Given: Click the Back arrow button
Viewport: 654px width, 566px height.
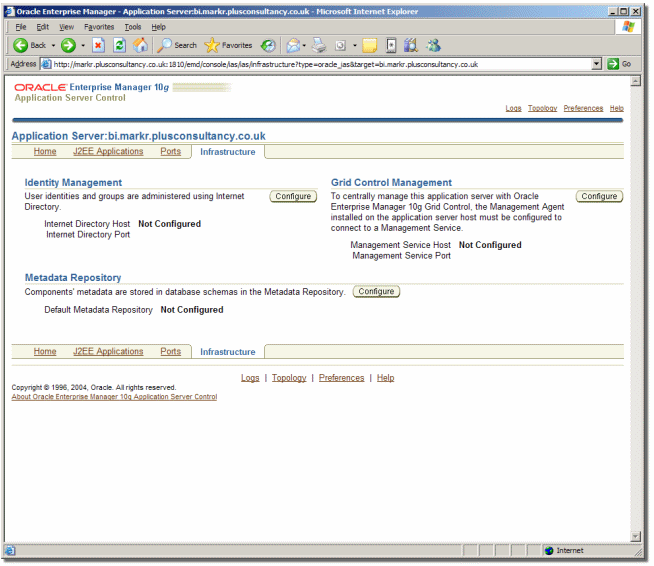Looking at the screenshot, I should [20, 45].
